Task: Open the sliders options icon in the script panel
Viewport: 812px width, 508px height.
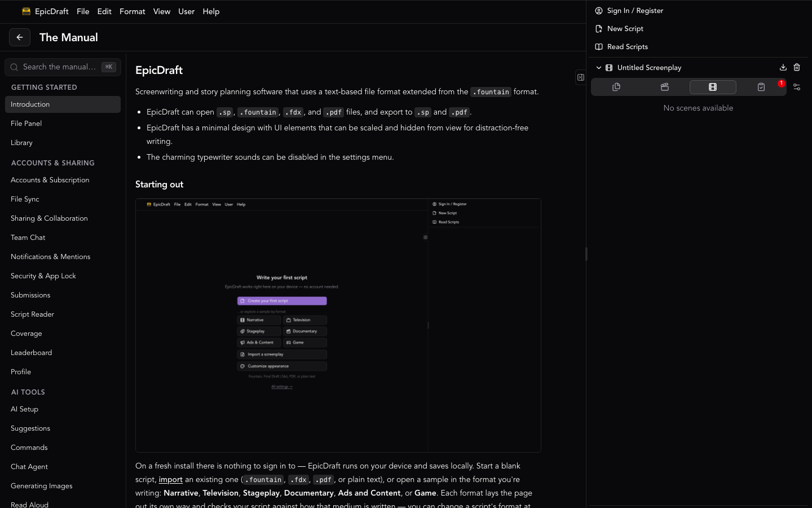Action: tap(797, 87)
